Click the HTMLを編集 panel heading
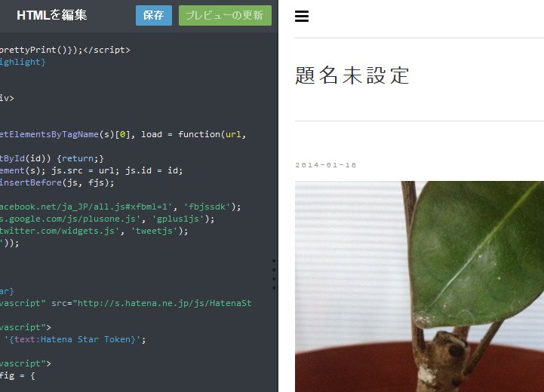Viewport: 544px width, 392px height. click(52, 15)
